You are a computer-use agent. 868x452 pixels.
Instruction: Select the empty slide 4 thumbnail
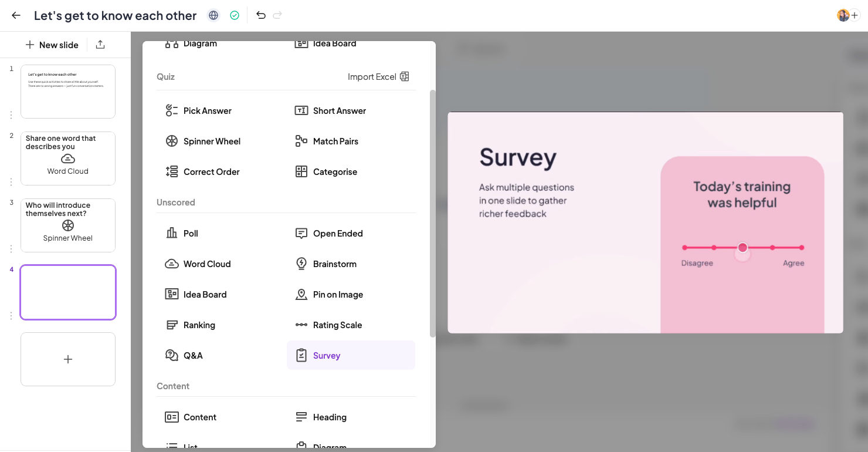68,292
